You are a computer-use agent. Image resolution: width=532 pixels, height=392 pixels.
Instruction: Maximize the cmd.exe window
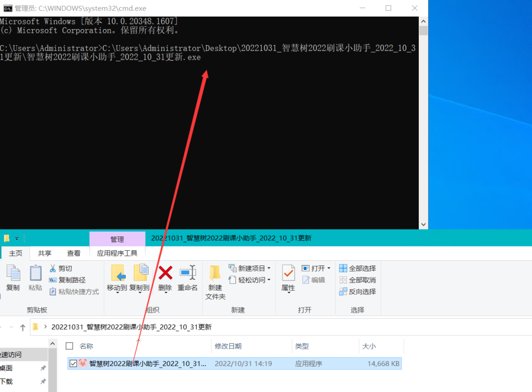[389, 8]
